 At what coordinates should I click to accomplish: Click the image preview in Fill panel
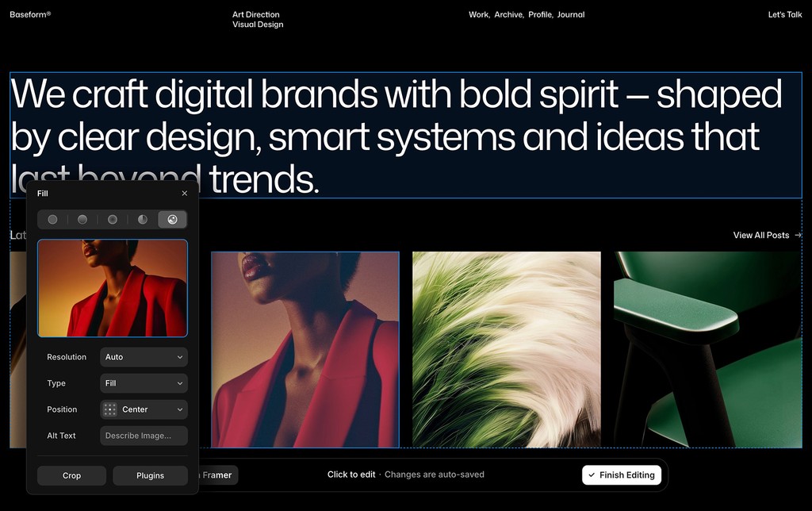point(113,288)
